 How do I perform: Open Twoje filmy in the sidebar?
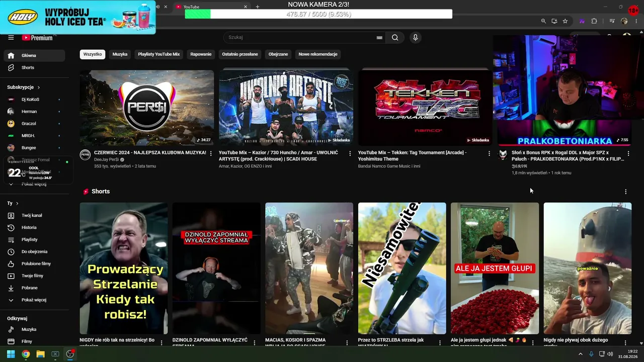(x=34, y=276)
